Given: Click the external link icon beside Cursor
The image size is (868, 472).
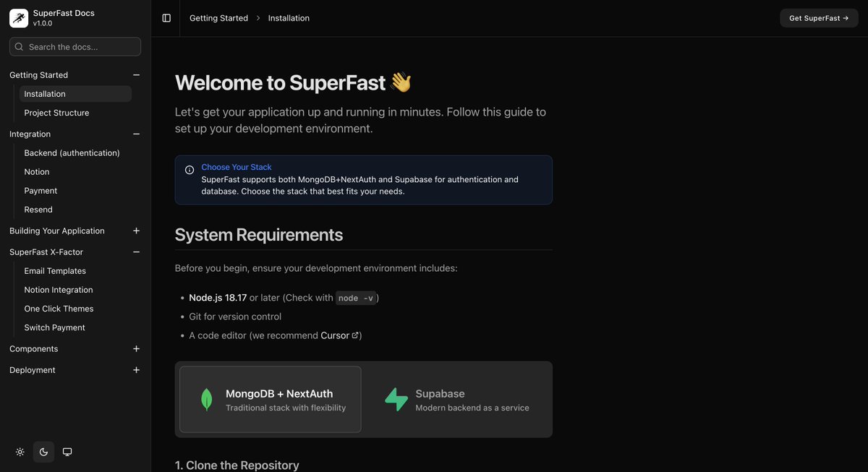Looking at the screenshot, I should 355,335.
